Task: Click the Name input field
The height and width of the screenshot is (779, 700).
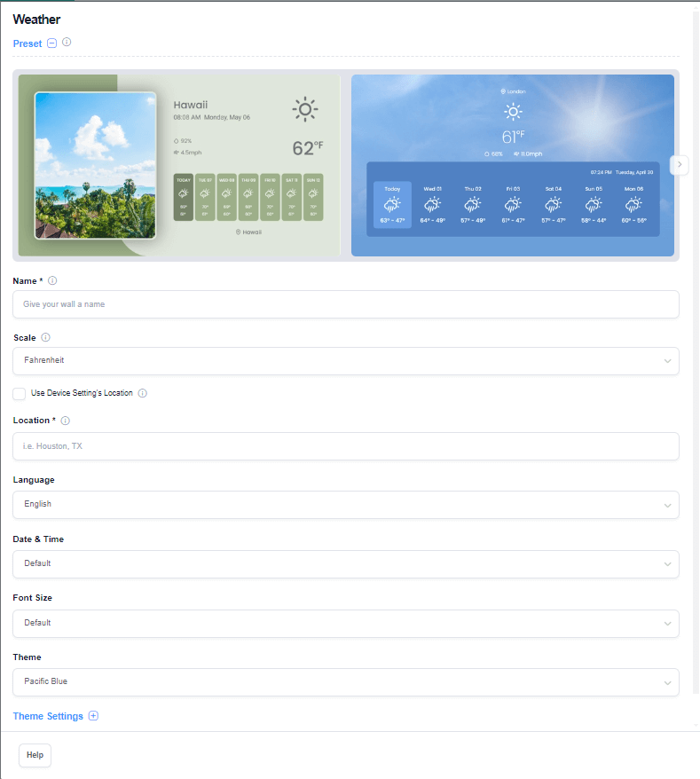Action: coord(346,304)
